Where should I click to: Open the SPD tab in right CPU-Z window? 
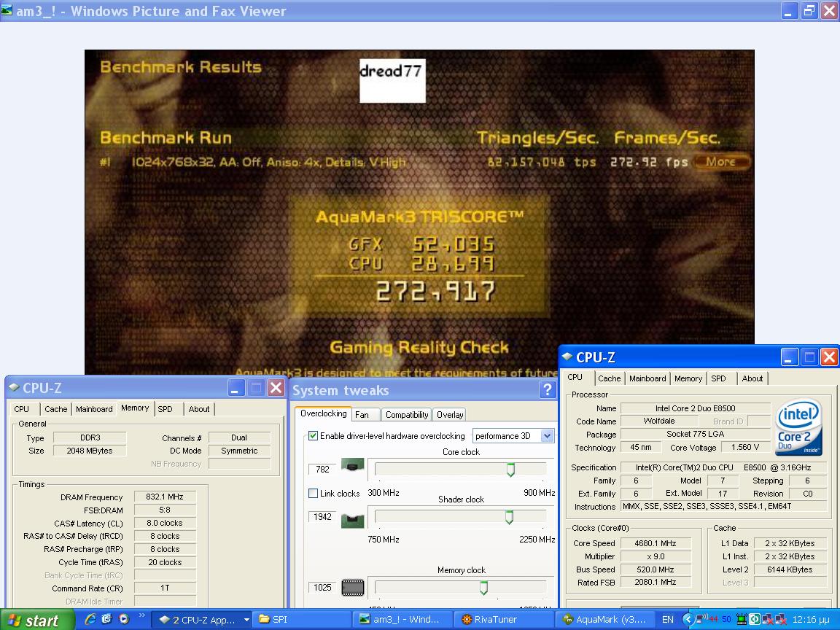(718, 378)
